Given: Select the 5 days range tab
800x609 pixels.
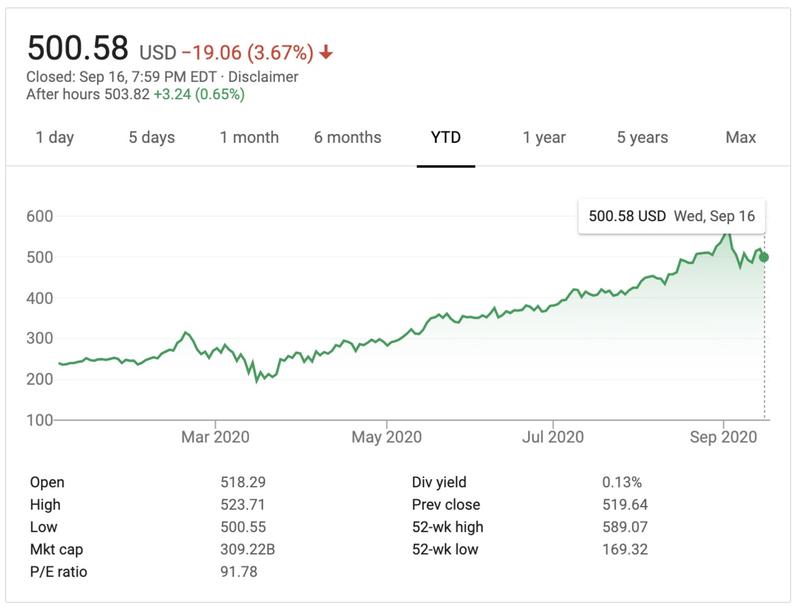Looking at the screenshot, I should pyautogui.click(x=151, y=138).
